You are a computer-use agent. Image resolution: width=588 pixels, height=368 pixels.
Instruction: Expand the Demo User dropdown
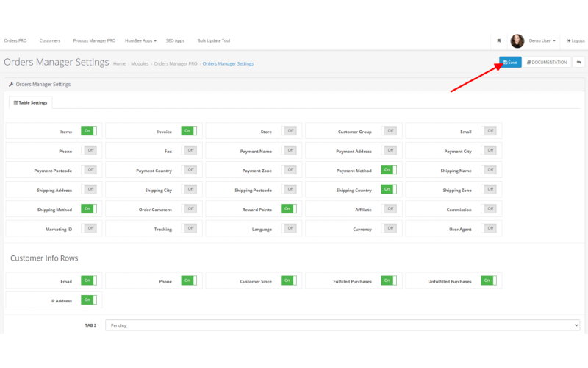click(542, 40)
